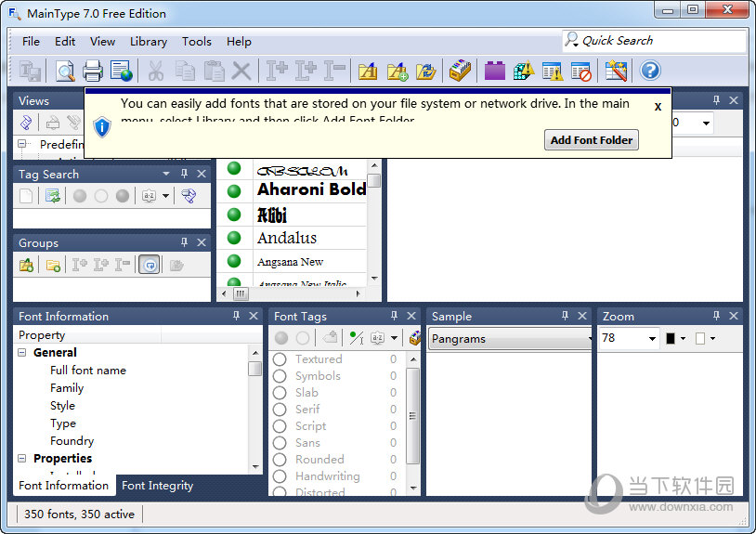Viewport: 756px width, 534px height.
Task: Pin the Sample panel
Action: pyautogui.click(x=565, y=316)
